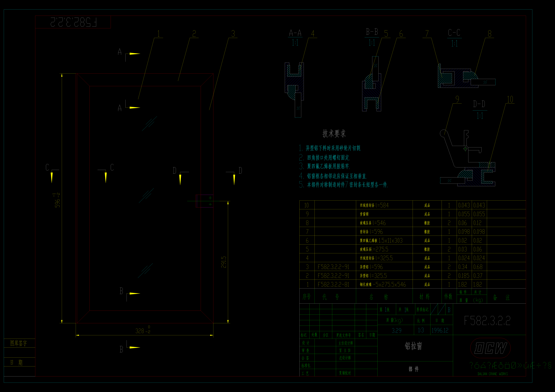Click the rotated drawing number at top-left

coord(73,22)
